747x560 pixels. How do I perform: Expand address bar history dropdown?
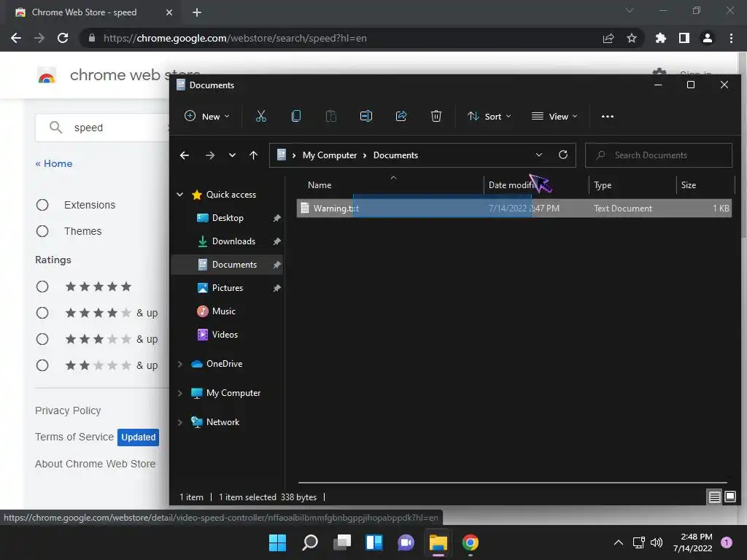[539, 155]
